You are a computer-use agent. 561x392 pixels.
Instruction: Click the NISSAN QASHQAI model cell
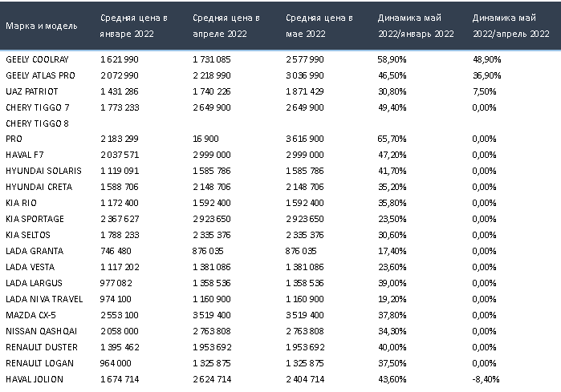pos(39,330)
